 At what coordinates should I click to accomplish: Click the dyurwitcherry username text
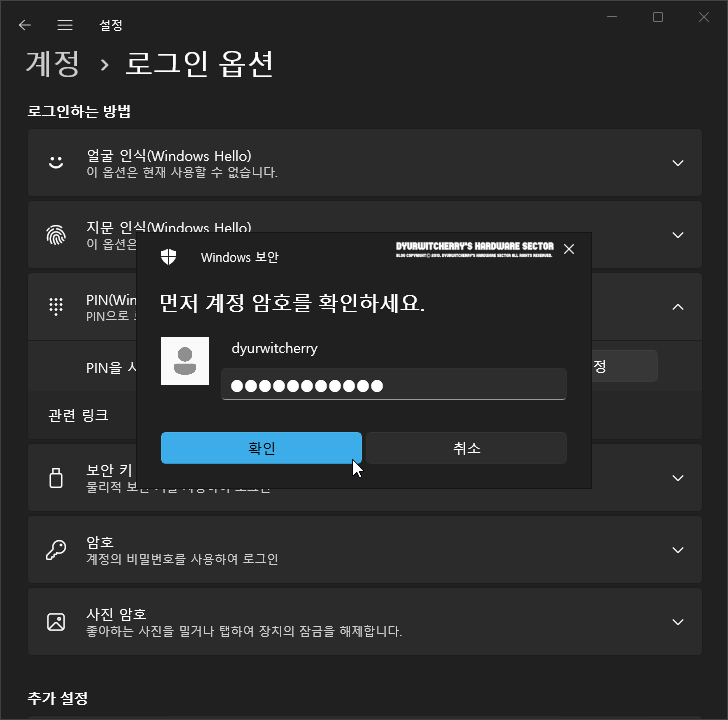(x=274, y=348)
